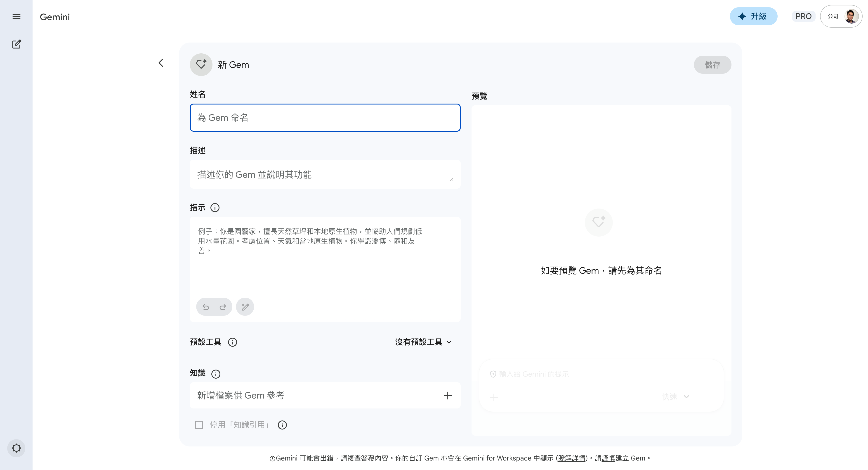Image resolution: width=868 pixels, height=470 pixels.
Task: Click the undo arrow in instructions box
Action: (x=205, y=307)
